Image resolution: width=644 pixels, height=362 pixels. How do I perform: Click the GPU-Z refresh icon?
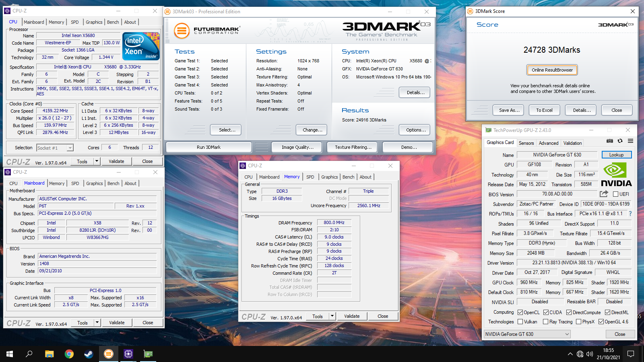pyautogui.click(x=620, y=141)
